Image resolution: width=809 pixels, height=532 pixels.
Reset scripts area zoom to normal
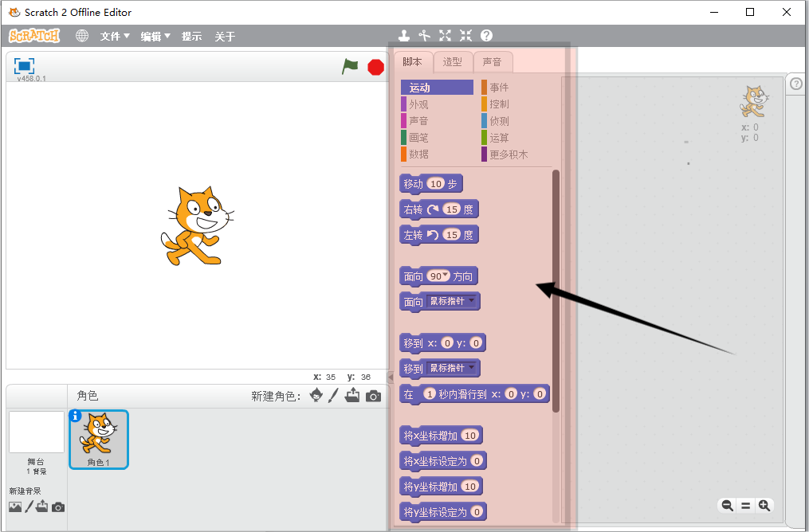[745, 506]
